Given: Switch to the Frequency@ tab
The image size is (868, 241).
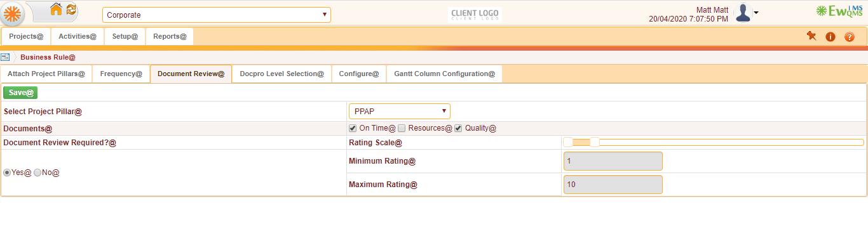Looking at the screenshot, I should 121,74.
